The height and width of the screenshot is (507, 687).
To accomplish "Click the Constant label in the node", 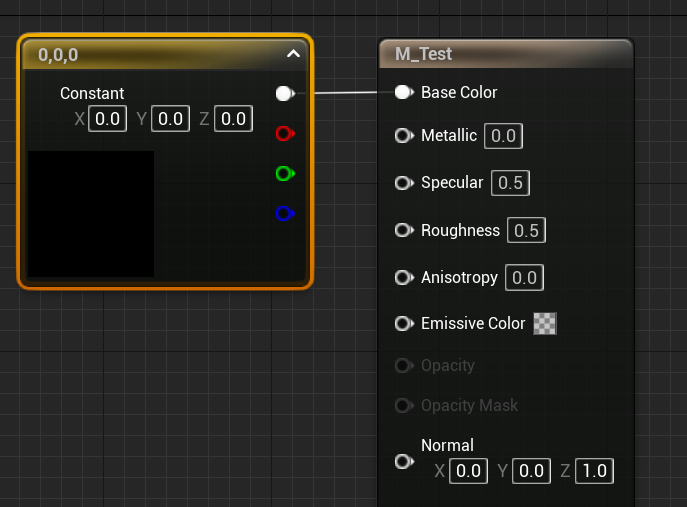I will [92, 93].
